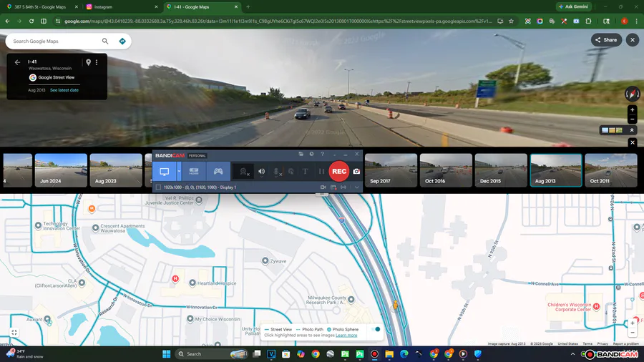Viewport: 644px width, 362px height.
Task: Toggle Bandicam mouse click effects
Action: [291, 172]
